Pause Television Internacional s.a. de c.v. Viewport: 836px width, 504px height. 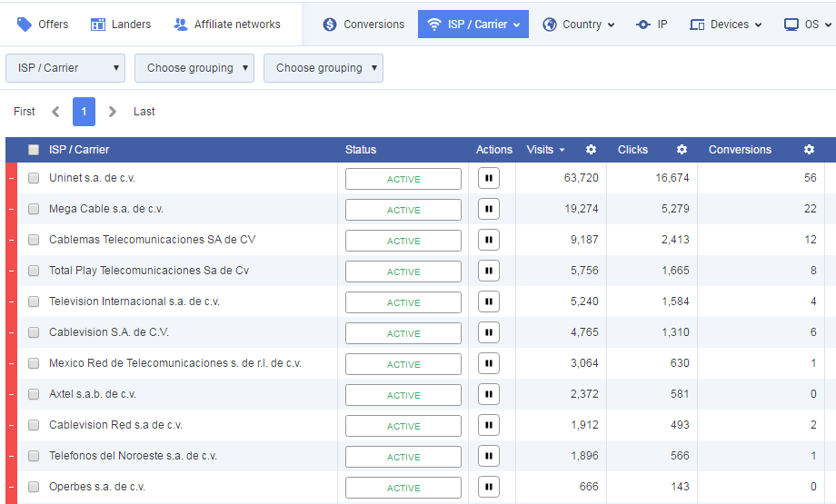(488, 301)
